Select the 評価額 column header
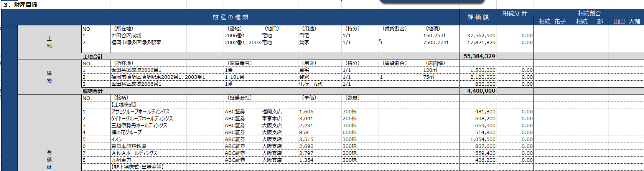Screen dimensions: 644x171 478,17
